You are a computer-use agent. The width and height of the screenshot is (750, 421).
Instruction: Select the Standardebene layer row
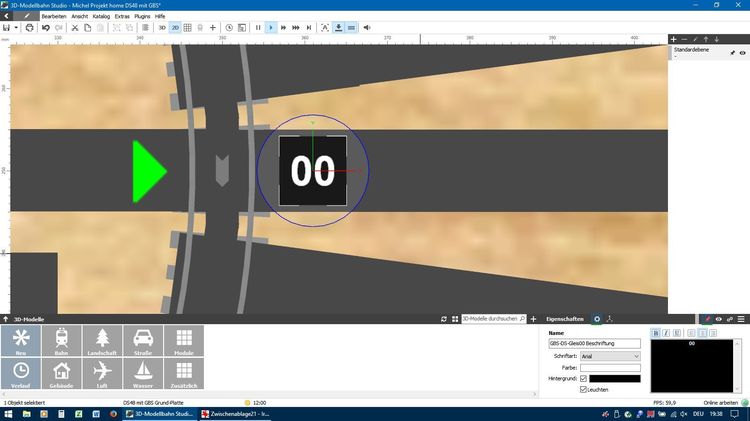(x=708, y=53)
